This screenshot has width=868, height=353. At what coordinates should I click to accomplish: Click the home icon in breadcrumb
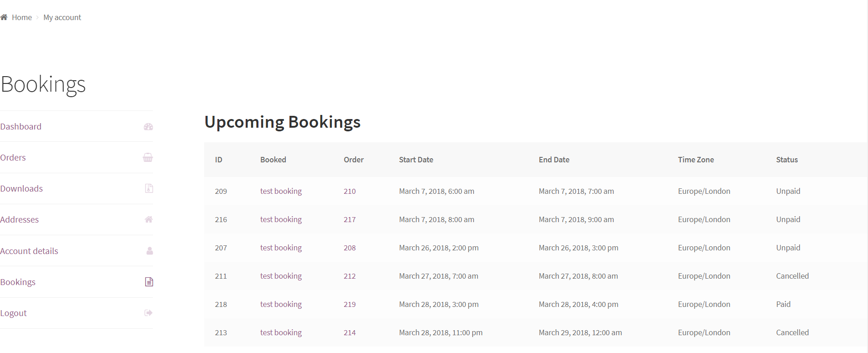[4, 17]
